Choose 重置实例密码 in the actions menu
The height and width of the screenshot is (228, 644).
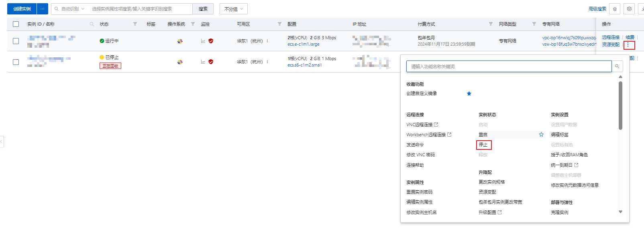point(419,192)
